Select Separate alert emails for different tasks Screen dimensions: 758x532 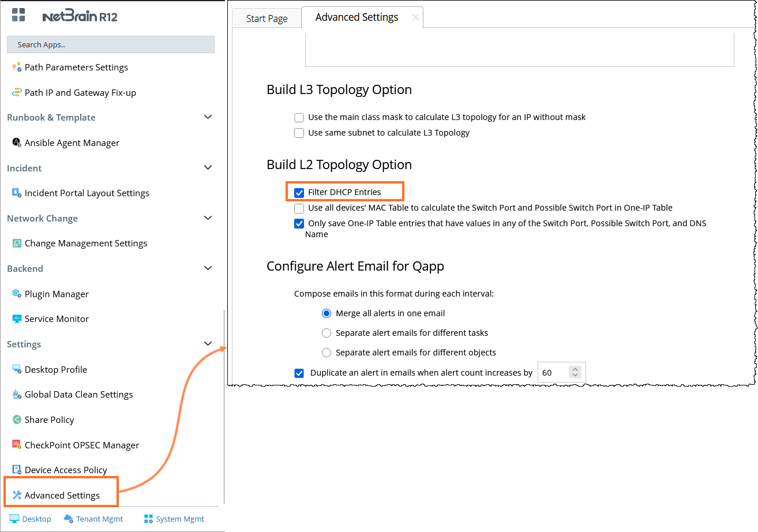pos(327,333)
